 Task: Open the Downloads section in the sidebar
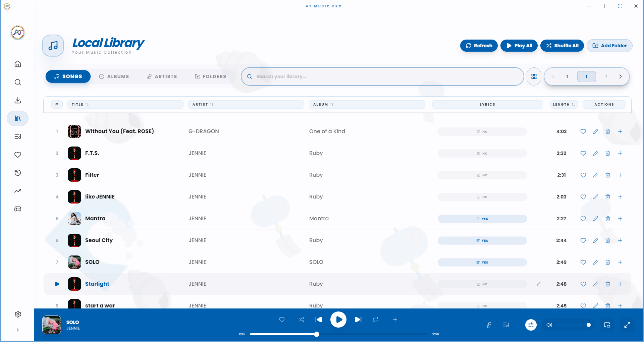[x=17, y=100]
